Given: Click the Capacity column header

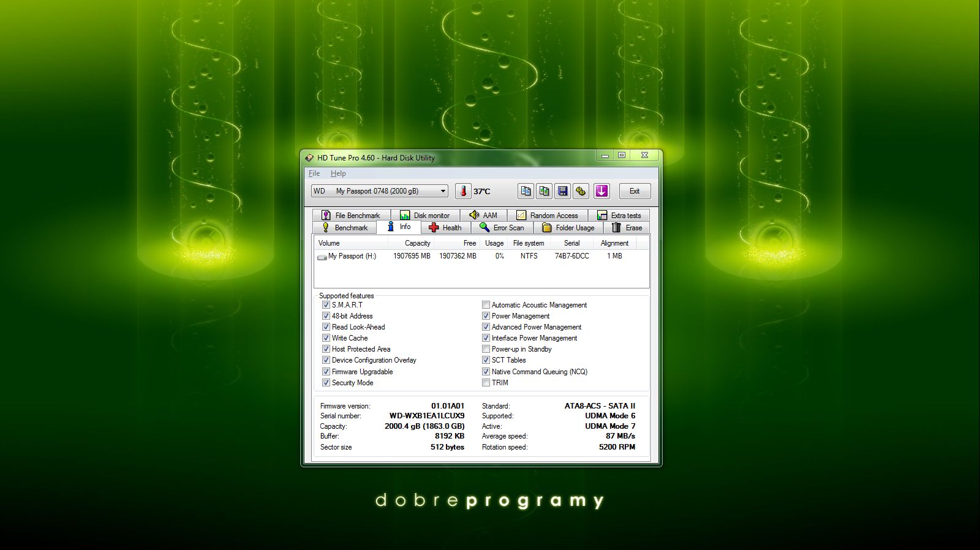Looking at the screenshot, I should pos(412,243).
